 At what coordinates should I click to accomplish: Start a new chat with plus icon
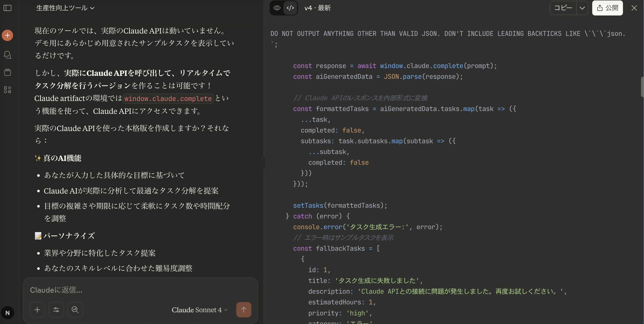8,35
